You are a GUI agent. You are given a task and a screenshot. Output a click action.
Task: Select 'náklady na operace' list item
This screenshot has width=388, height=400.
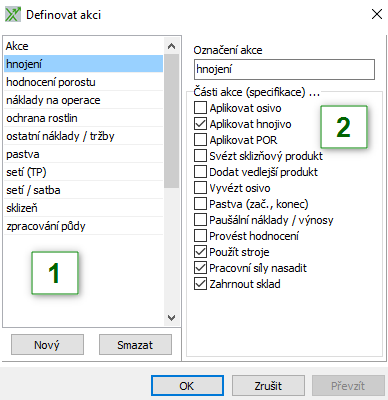pyautogui.click(x=83, y=100)
